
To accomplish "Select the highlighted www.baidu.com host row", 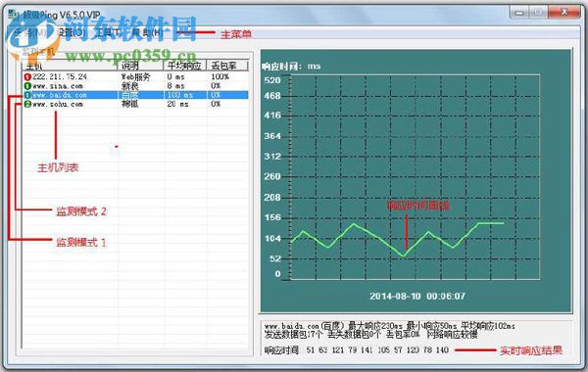I will [x=136, y=95].
